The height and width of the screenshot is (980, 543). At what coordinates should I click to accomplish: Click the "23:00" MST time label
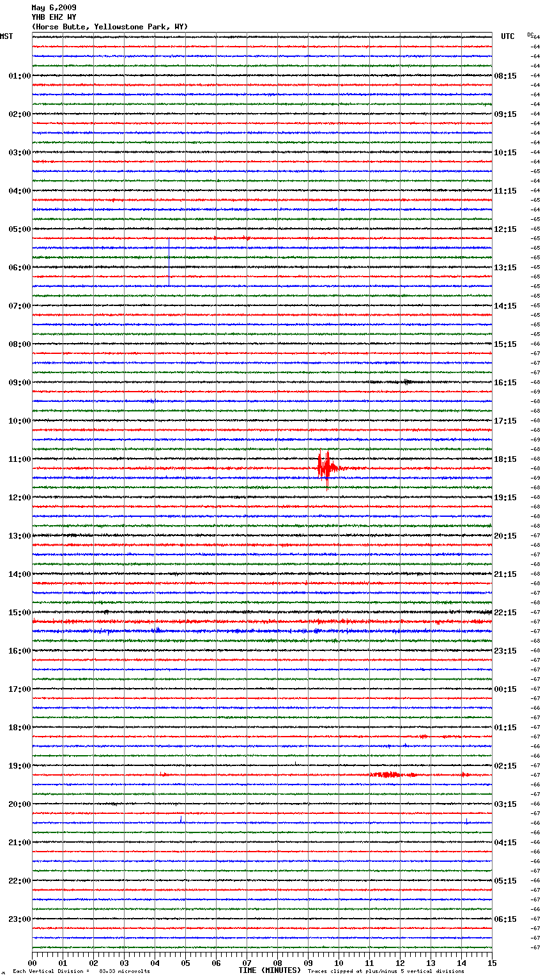click(20, 919)
